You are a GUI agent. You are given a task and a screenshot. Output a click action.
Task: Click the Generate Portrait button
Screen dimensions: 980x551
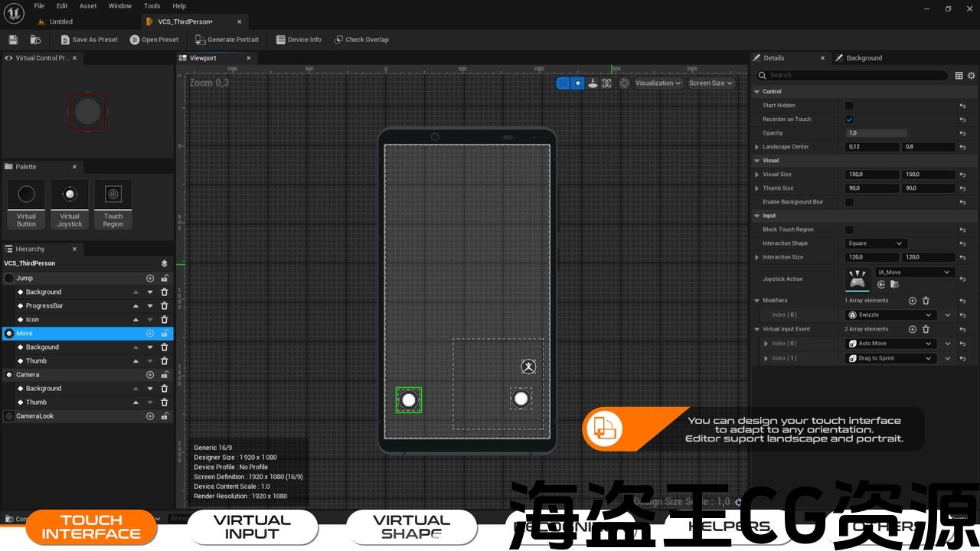point(227,40)
